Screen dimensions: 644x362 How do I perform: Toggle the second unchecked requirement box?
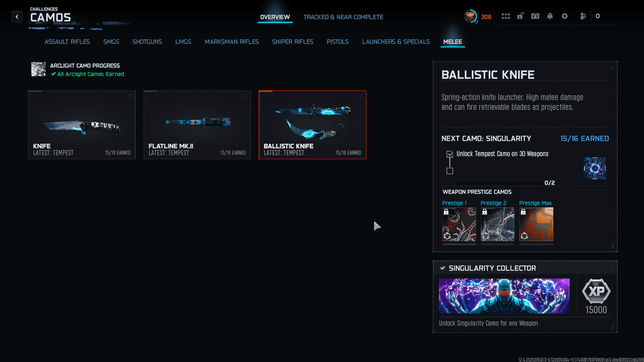pos(450,171)
